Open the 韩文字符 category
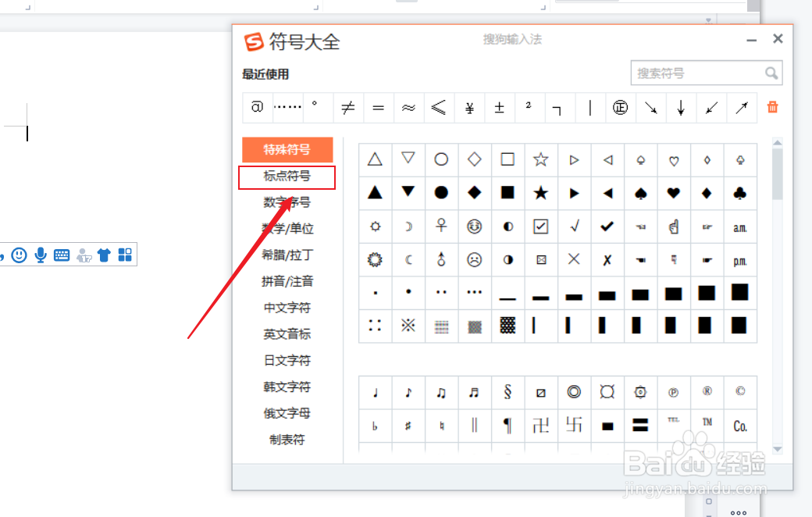This screenshot has width=812, height=517. 287,387
